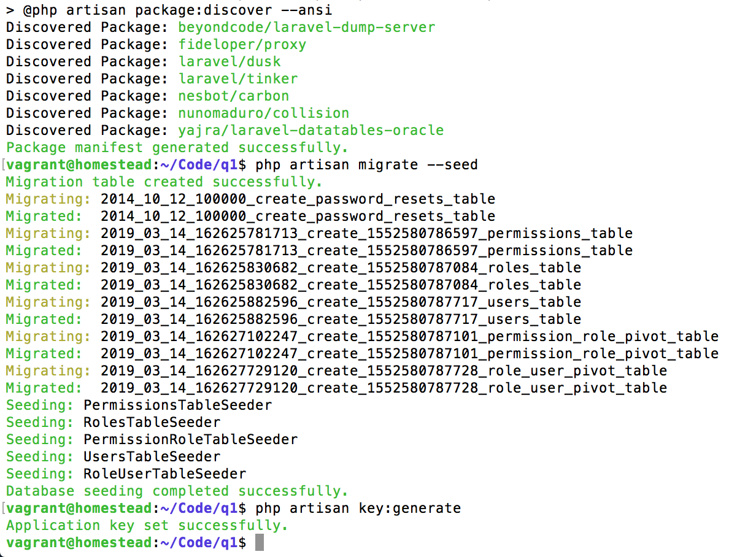The image size is (756, 557).
Task: Click the nesbot/carbon package name
Action: tap(233, 96)
